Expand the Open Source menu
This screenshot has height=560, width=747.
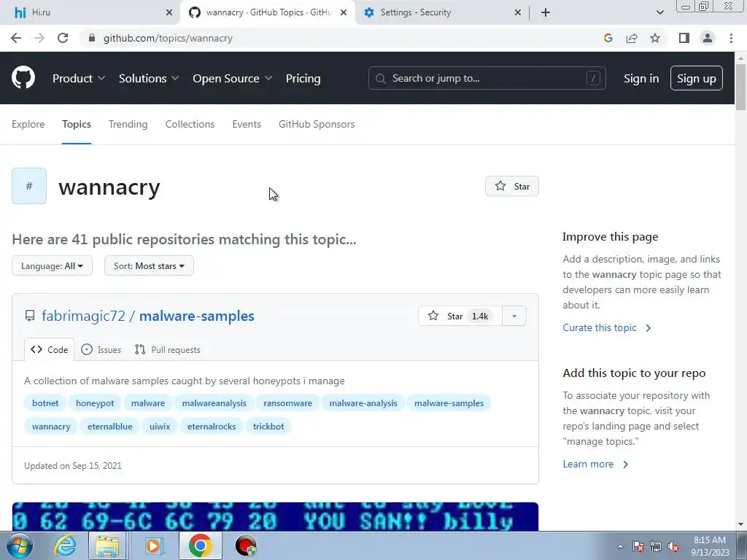(x=232, y=78)
